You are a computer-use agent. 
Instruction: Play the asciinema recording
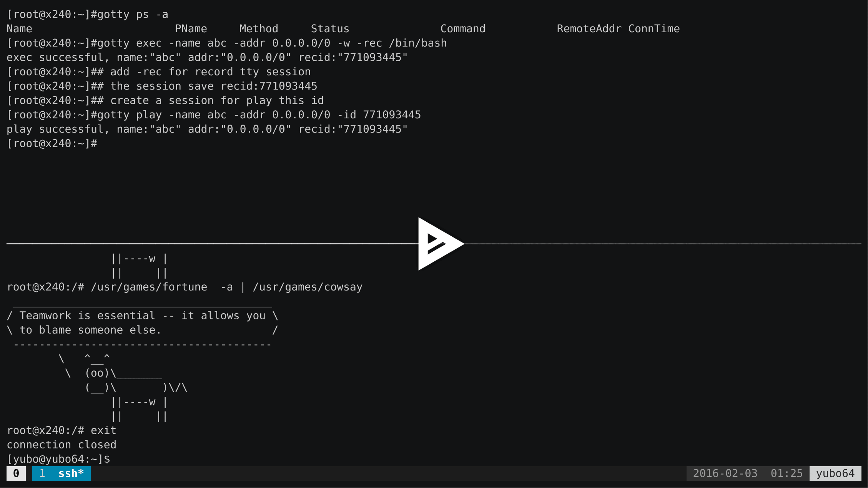click(x=441, y=244)
